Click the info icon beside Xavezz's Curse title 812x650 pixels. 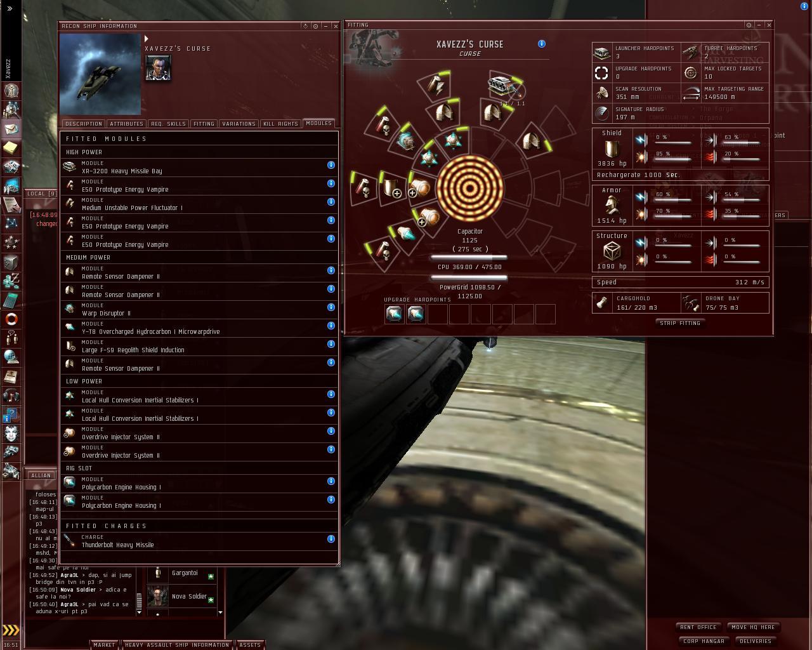tap(542, 44)
